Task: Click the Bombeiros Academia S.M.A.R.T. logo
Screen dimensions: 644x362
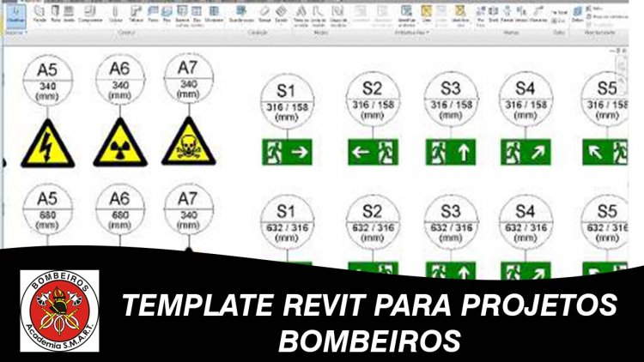Action: tap(59, 311)
